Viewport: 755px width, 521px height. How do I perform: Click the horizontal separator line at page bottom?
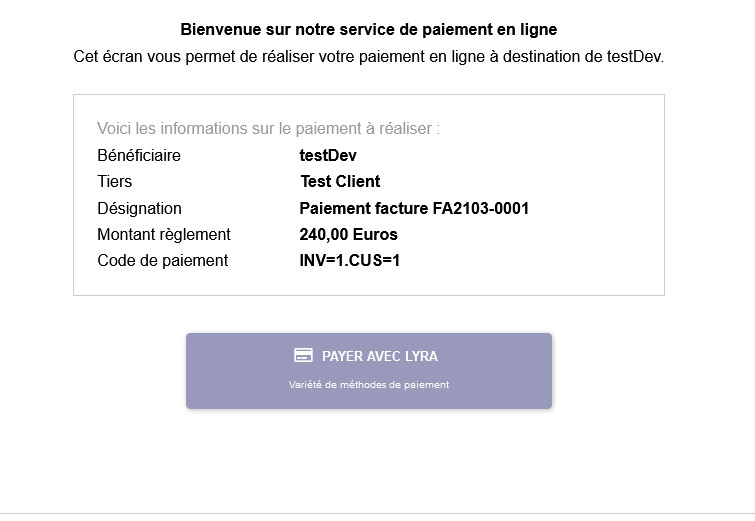(377, 514)
